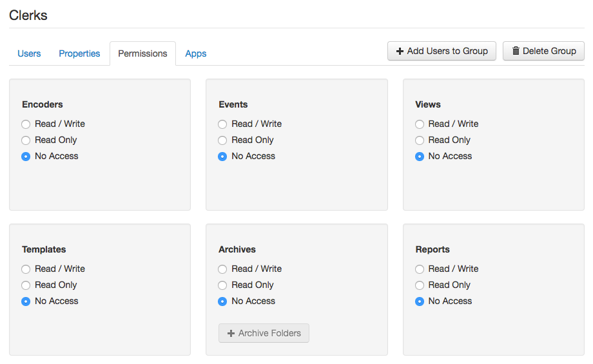Screen dimensions: 593x364
Task: Click the trash icon on Delete Group
Action: (x=516, y=52)
